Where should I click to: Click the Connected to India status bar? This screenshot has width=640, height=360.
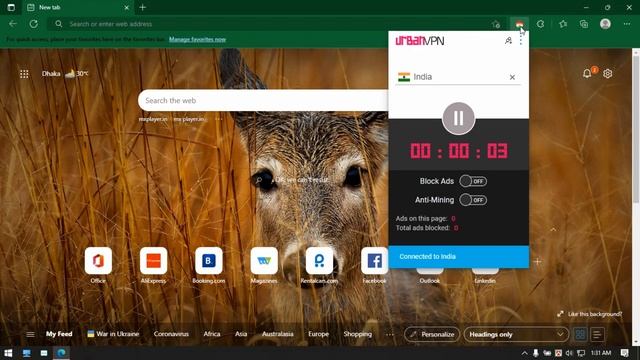coord(459,257)
